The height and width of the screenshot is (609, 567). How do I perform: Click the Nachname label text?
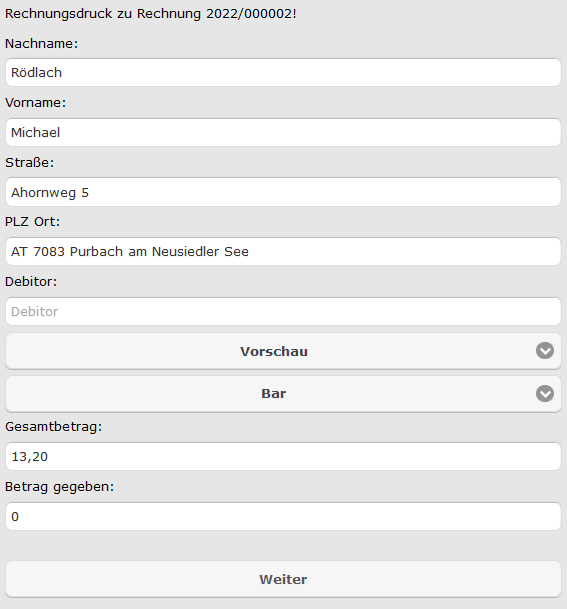[x=42, y=44]
